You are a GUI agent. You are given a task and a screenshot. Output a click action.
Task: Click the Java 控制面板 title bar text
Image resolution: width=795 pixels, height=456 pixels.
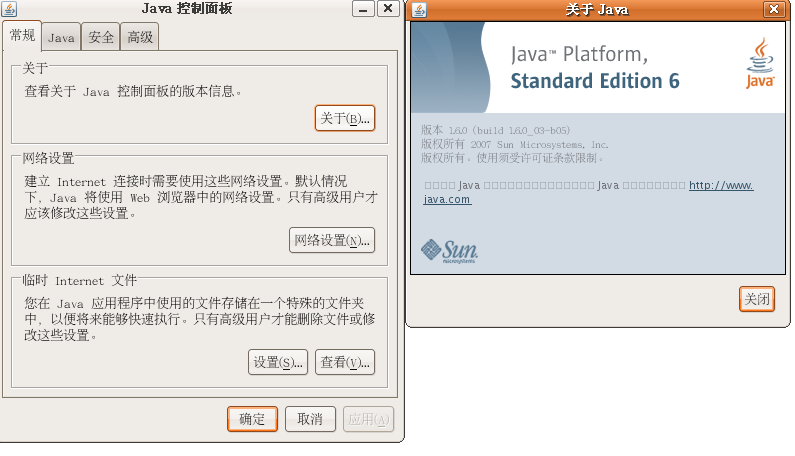point(187,9)
